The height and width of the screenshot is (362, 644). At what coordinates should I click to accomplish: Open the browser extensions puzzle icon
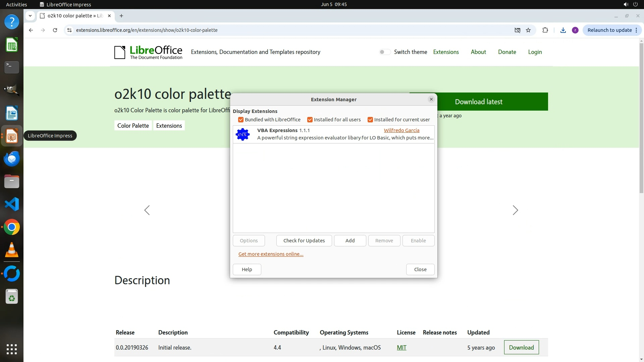tap(545, 30)
